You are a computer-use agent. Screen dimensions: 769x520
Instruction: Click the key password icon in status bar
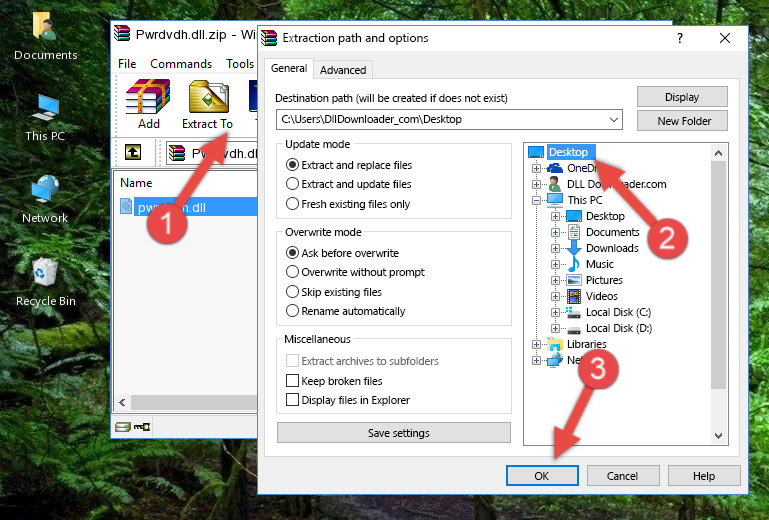[x=142, y=427]
